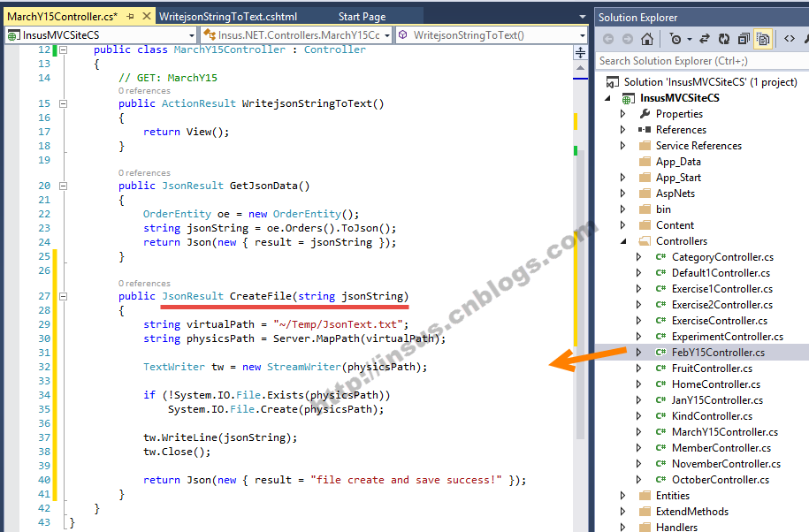This screenshot has width=809, height=532.
Task: Select NovemberController.cs file
Action: 726,464
